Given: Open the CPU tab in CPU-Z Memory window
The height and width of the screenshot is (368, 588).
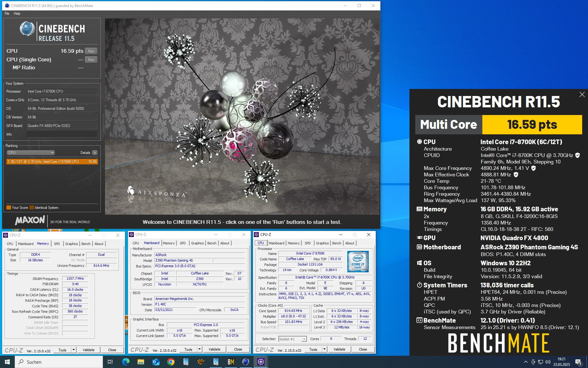Looking at the screenshot, I should pyautogui.click(x=10, y=244).
